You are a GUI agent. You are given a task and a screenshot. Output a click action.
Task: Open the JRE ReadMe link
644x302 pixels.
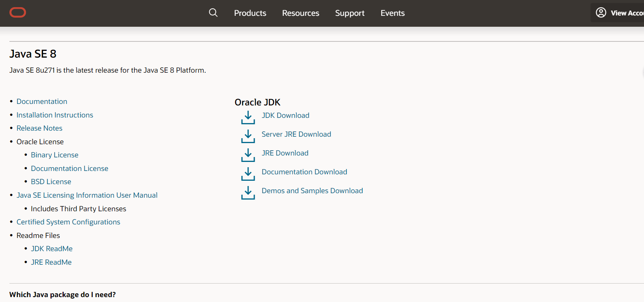click(x=51, y=262)
